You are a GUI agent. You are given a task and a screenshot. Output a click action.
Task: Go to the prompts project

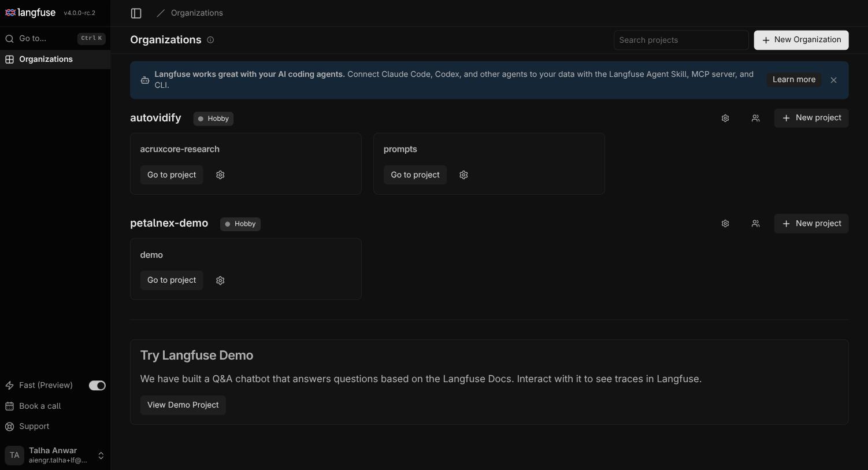pyautogui.click(x=415, y=175)
